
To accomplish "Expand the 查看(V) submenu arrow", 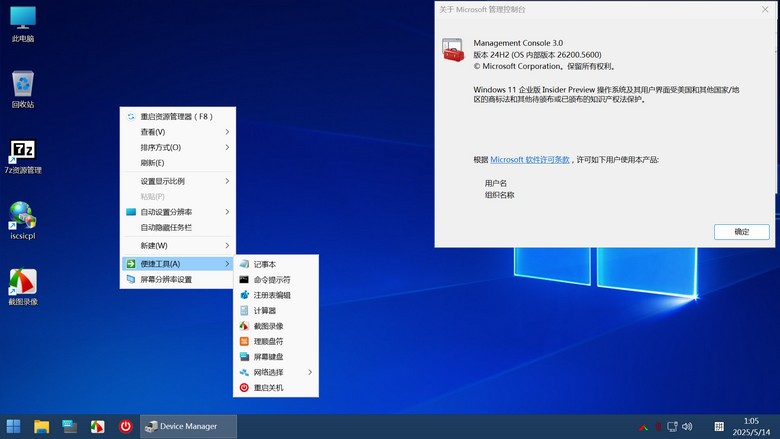I will coord(227,132).
